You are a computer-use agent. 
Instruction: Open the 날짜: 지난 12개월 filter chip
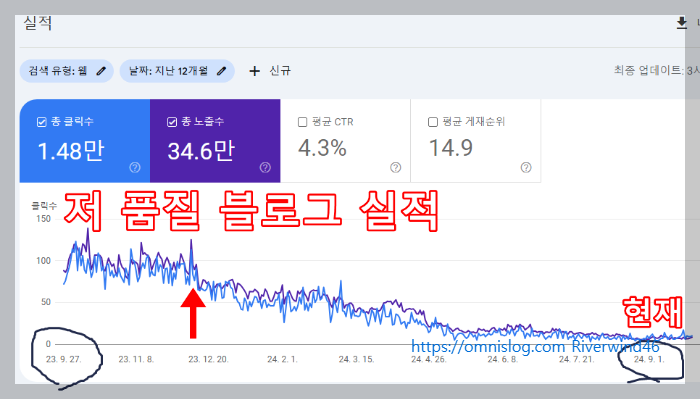pos(177,71)
